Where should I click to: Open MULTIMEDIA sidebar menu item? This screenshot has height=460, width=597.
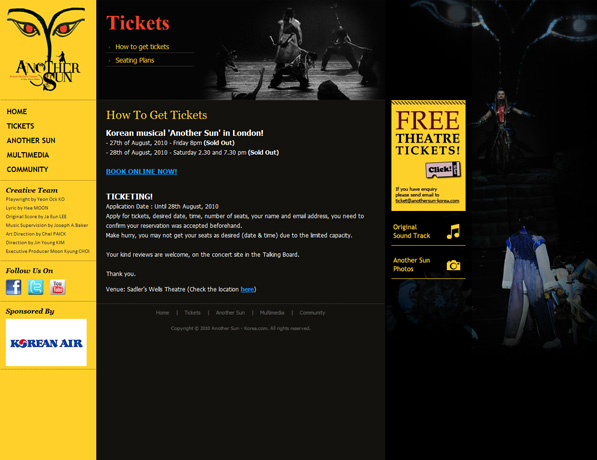28,155
